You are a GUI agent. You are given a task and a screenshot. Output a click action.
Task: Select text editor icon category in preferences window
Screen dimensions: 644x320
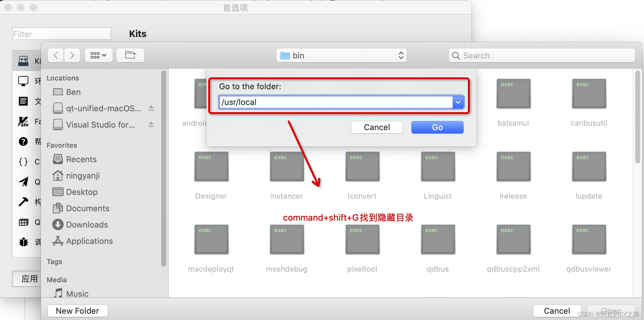23,101
